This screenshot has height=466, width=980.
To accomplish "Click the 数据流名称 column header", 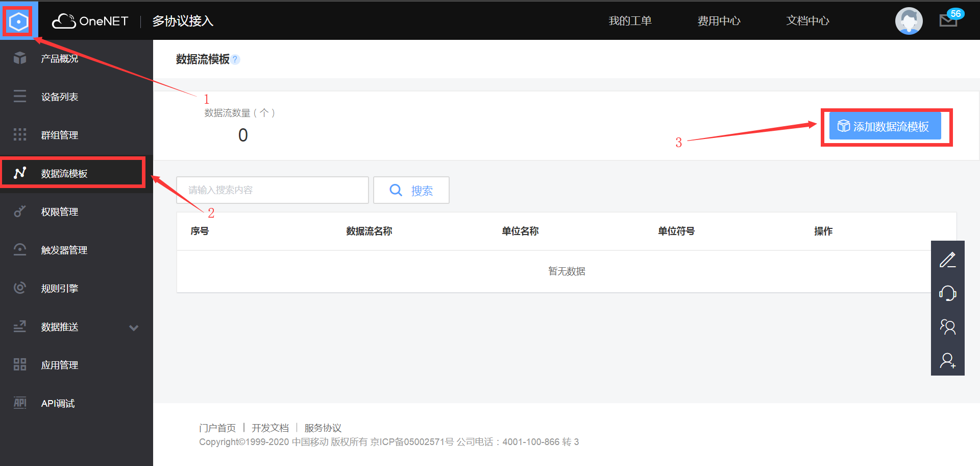I will click(369, 231).
